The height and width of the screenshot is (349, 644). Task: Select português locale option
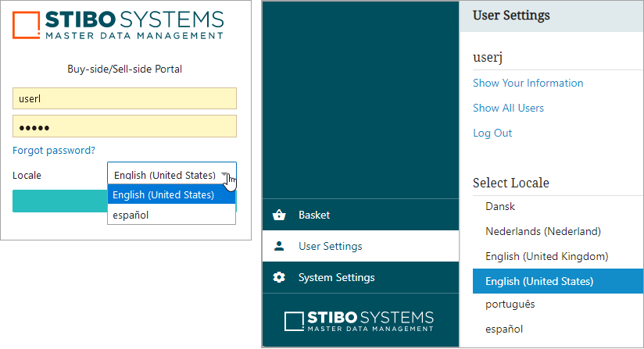[x=510, y=304]
